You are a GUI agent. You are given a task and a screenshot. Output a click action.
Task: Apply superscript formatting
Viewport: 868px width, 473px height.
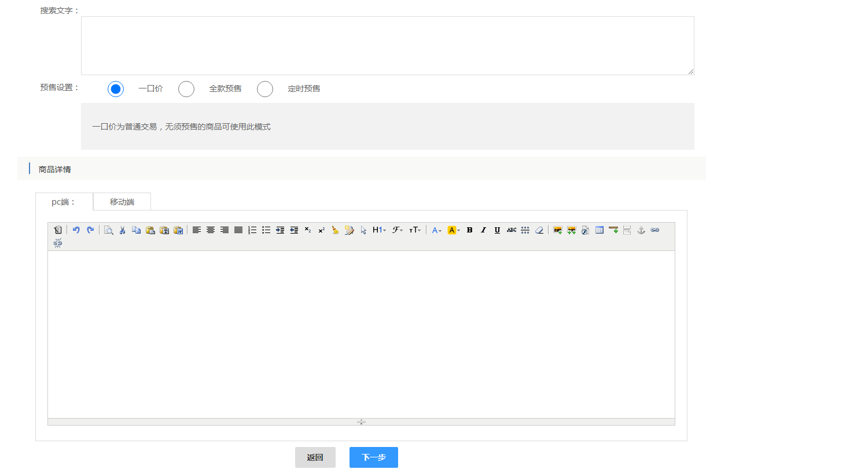pyautogui.click(x=322, y=230)
